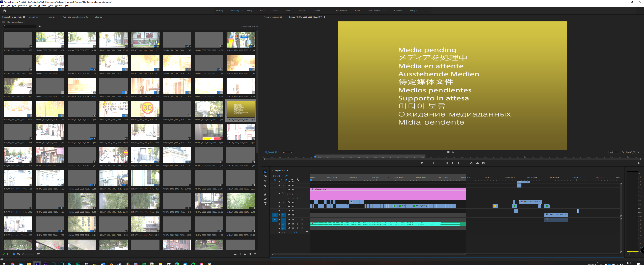644x265 pixels.
Task: Step back one frame in Source monitor
Action: click(x=447, y=163)
